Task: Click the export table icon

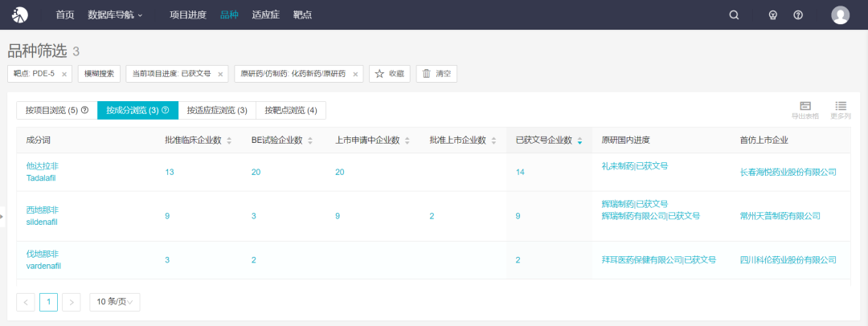Action: pyautogui.click(x=805, y=110)
